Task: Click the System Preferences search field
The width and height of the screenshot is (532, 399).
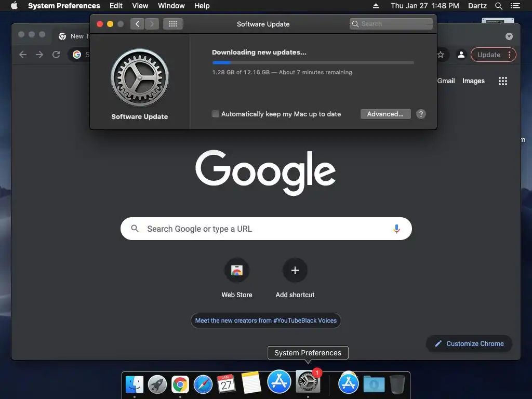Action: (x=391, y=24)
